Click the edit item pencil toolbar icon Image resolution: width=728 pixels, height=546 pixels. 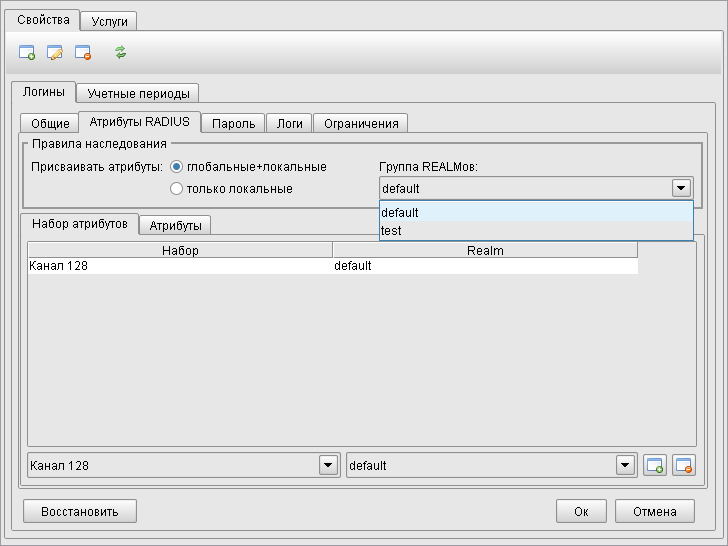coord(55,52)
